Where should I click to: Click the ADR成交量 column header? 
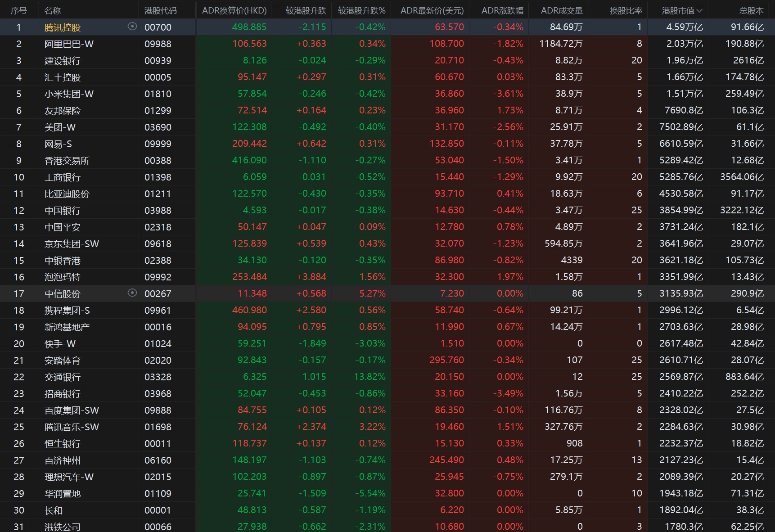561,10
